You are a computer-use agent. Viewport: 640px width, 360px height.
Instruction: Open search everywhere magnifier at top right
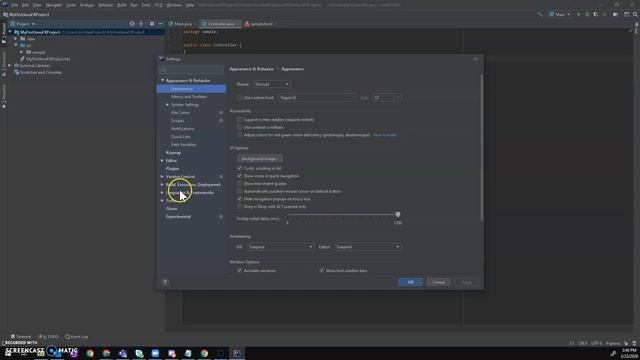pyautogui.click(x=635, y=14)
